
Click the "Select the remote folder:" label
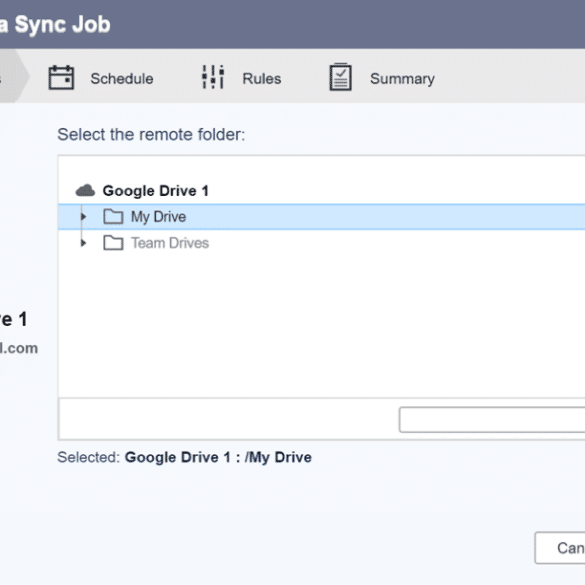pos(151,134)
